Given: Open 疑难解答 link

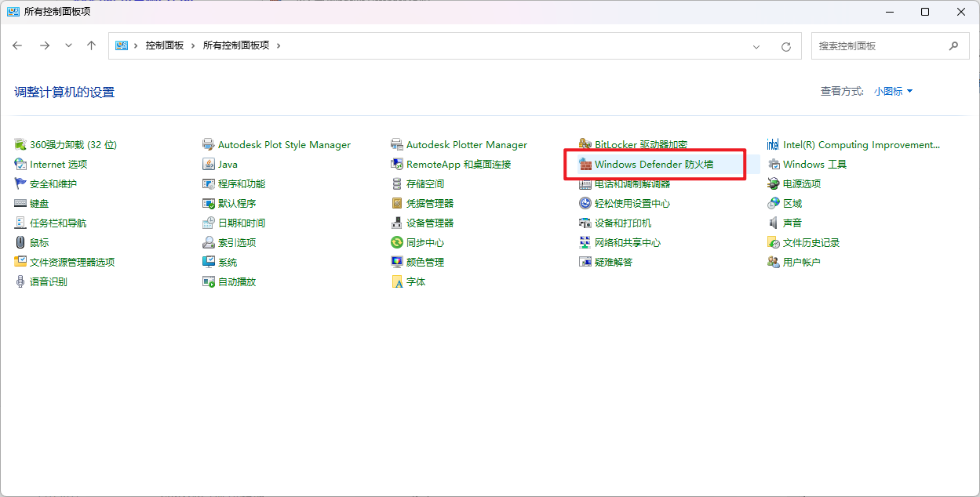Looking at the screenshot, I should [x=614, y=262].
